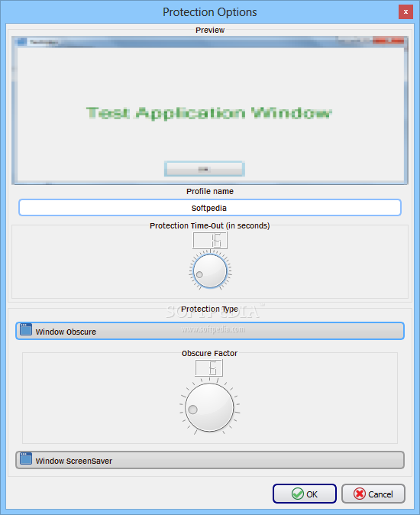Click the Profile name input field
The image size is (420, 515).
coord(210,208)
